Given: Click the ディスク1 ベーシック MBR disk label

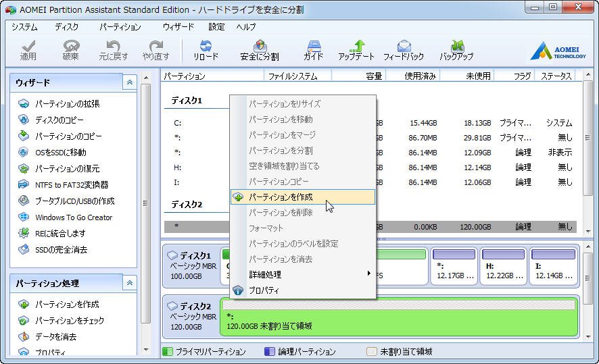Looking at the screenshot, I should click(x=192, y=265).
